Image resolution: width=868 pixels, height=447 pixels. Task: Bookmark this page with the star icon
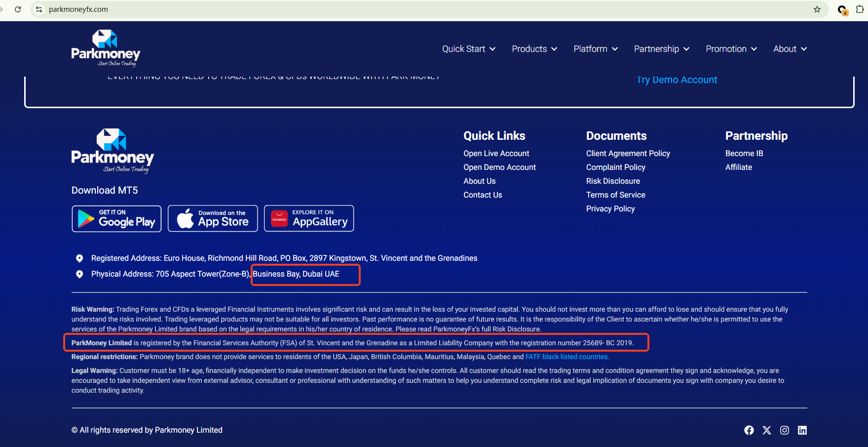[x=817, y=9]
